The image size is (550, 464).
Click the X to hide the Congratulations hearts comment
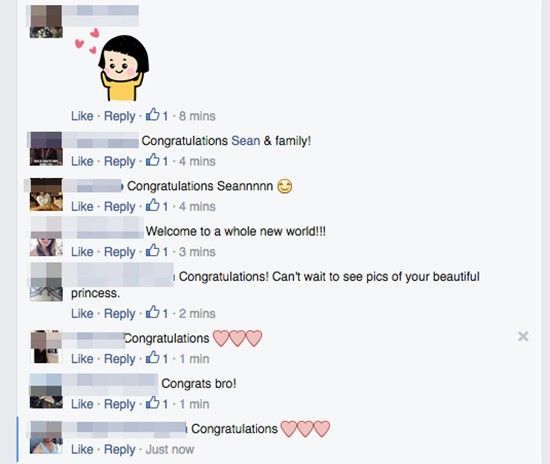click(523, 336)
